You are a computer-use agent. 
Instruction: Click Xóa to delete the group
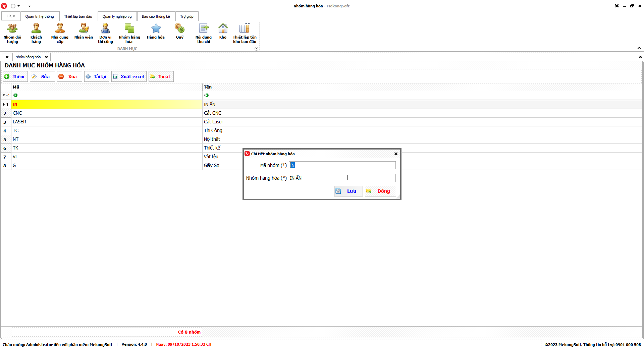69,76
